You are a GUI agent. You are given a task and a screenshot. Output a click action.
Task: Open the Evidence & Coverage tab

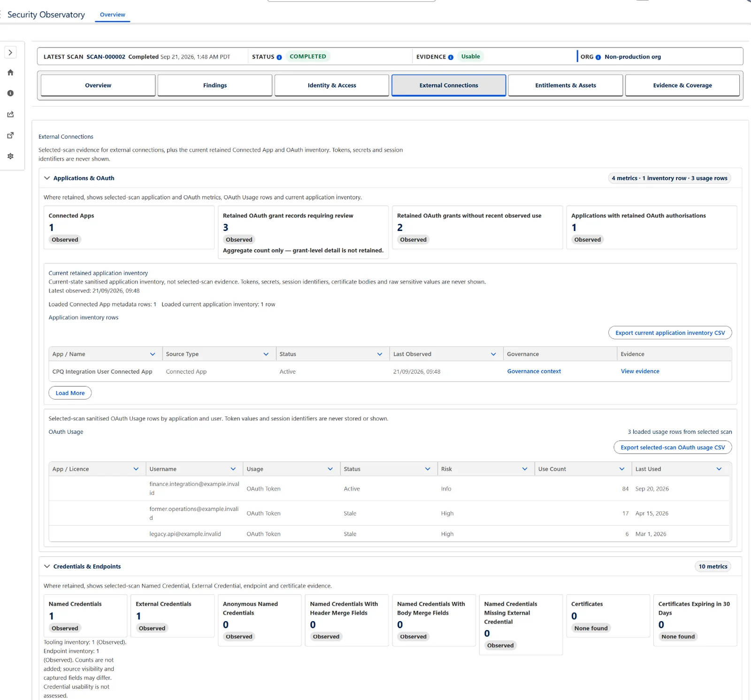(x=682, y=85)
